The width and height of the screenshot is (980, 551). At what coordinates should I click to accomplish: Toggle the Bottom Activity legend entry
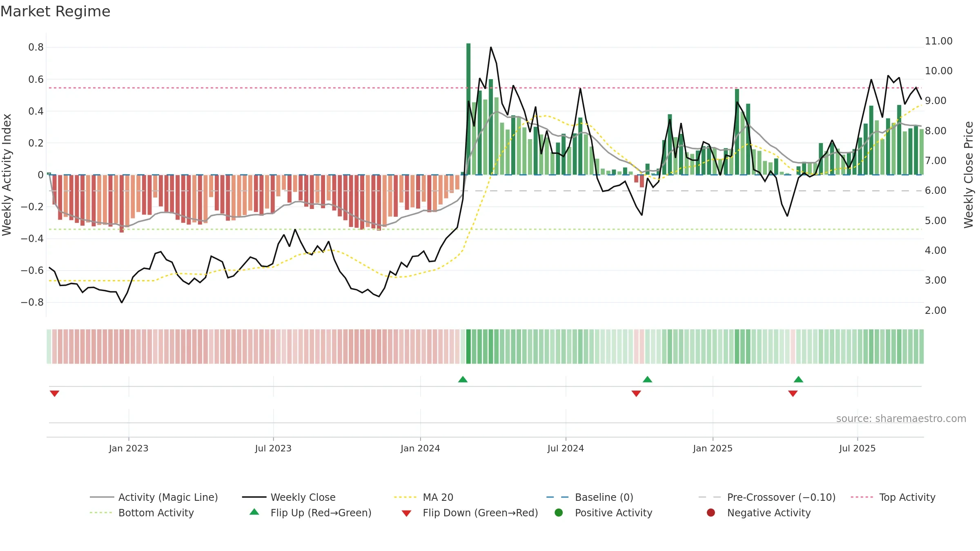point(142,513)
